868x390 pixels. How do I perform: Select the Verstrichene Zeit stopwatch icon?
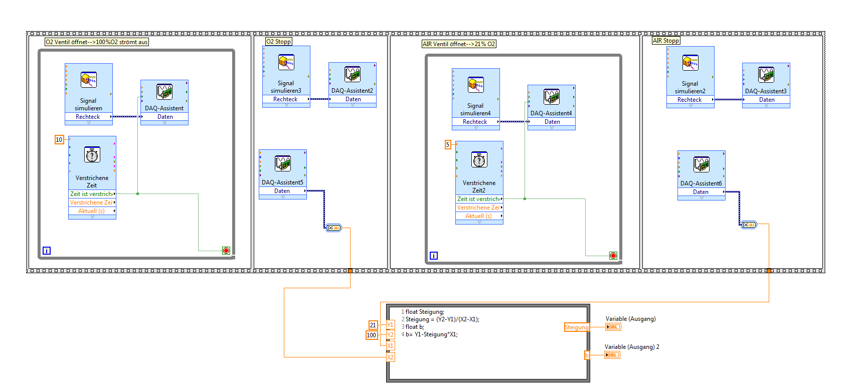point(92,155)
